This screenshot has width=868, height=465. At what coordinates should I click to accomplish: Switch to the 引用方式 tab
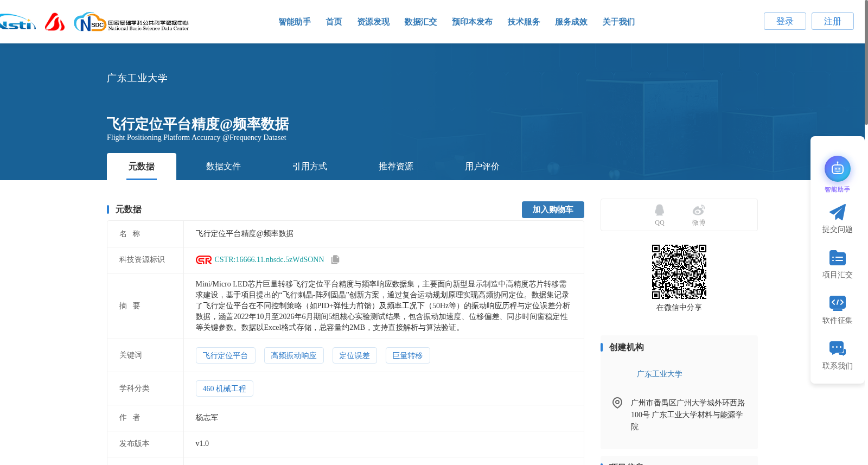(310, 167)
